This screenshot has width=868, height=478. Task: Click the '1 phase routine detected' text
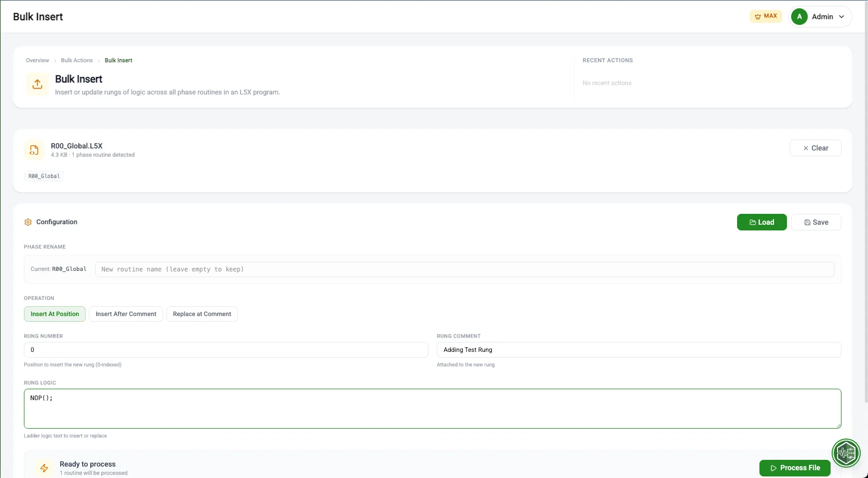click(103, 155)
